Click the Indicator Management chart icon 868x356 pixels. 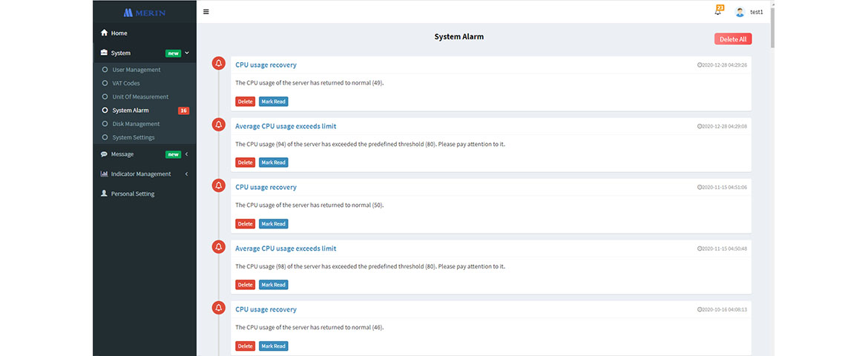(104, 174)
